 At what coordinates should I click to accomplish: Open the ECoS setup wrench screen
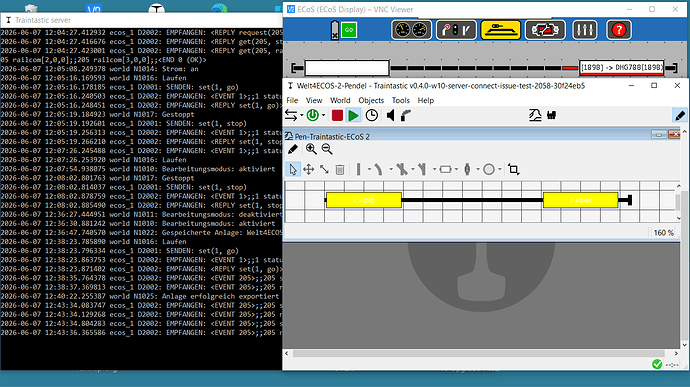click(545, 30)
